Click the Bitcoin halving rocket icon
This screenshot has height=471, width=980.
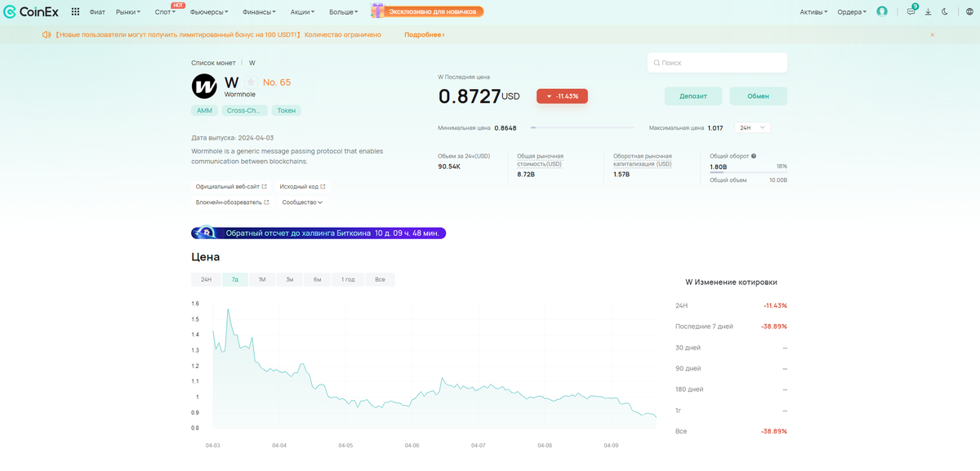click(x=205, y=233)
